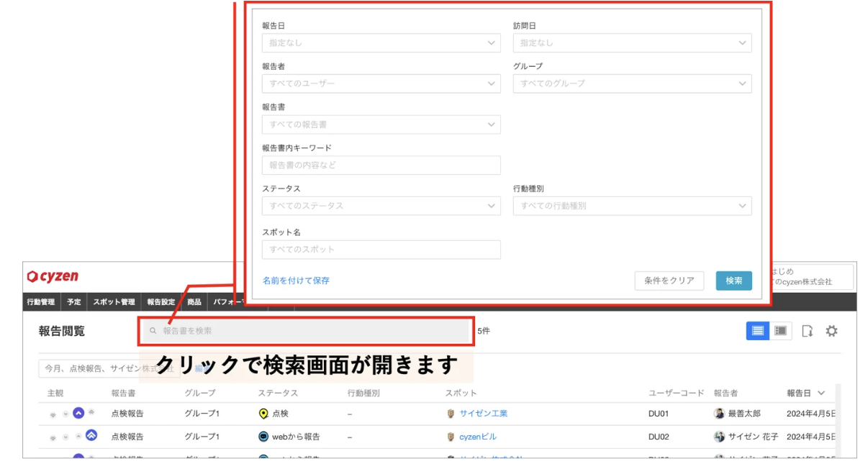Image resolution: width=868 pixels, height=469 pixels.
Task: Open the settings gear icon
Action: click(x=831, y=331)
